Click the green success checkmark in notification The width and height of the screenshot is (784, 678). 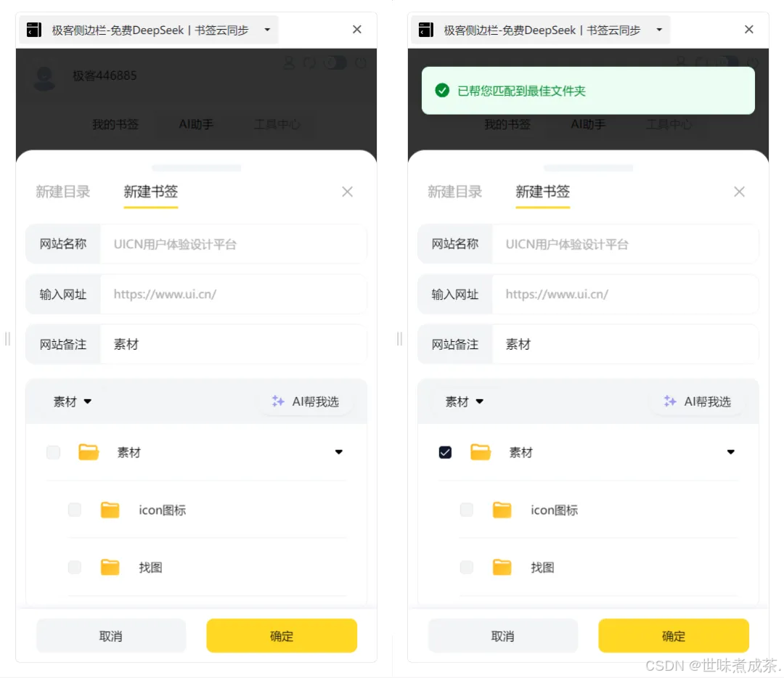442,91
